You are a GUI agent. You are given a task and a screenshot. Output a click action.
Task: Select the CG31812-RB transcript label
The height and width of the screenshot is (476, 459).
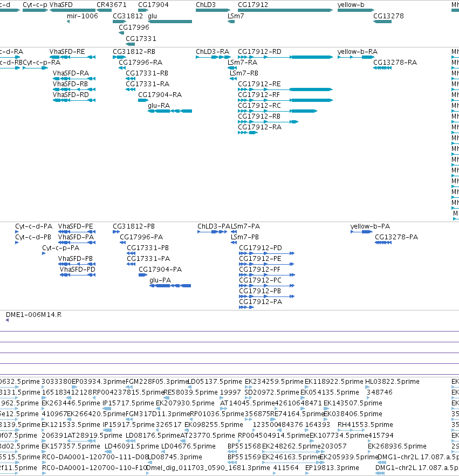tap(134, 52)
